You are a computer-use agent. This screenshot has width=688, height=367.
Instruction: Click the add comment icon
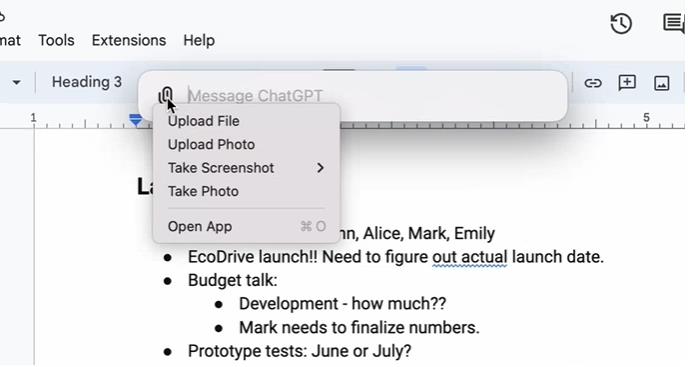click(627, 83)
